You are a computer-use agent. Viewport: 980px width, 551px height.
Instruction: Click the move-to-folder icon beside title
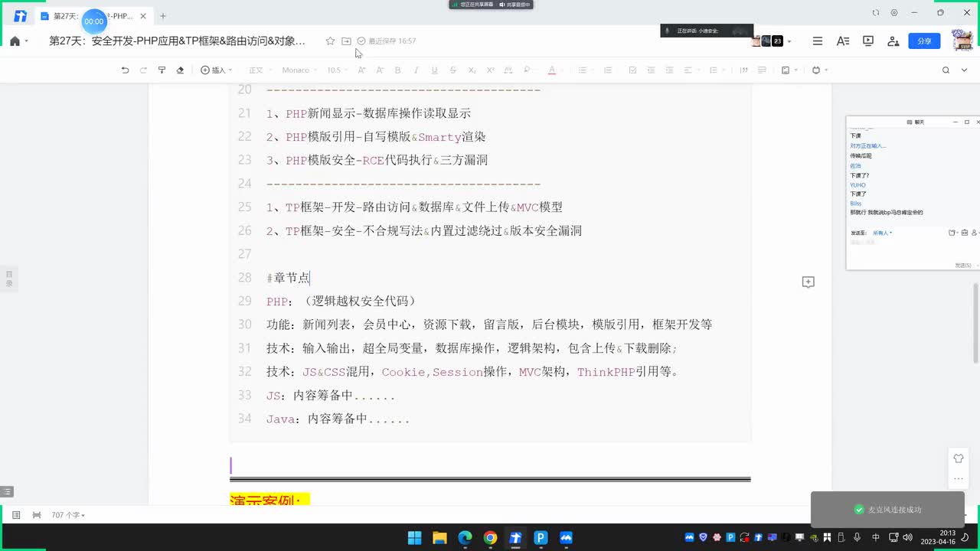(346, 41)
